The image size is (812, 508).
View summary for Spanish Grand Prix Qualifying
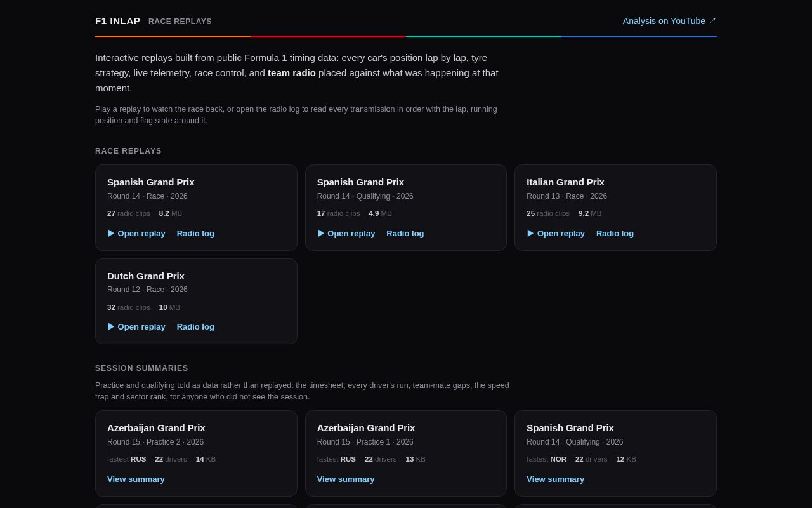(x=555, y=479)
